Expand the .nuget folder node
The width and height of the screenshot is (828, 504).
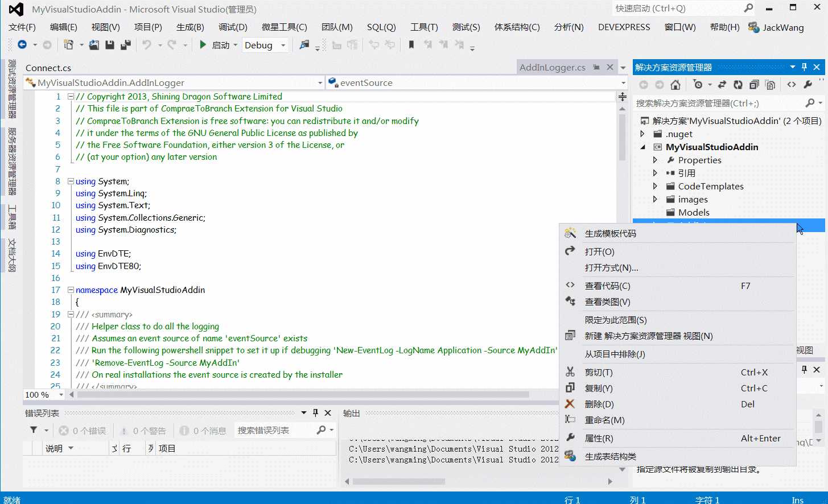(642, 134)
